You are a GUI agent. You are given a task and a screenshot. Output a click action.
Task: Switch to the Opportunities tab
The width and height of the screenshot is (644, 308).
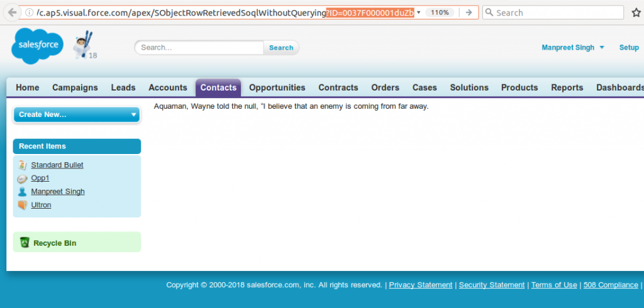click(x=277, y=87)
